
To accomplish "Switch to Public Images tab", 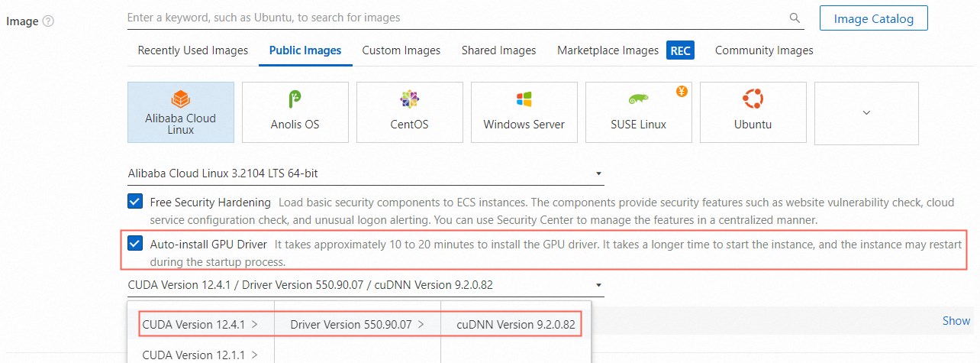I will coord(305,50).
